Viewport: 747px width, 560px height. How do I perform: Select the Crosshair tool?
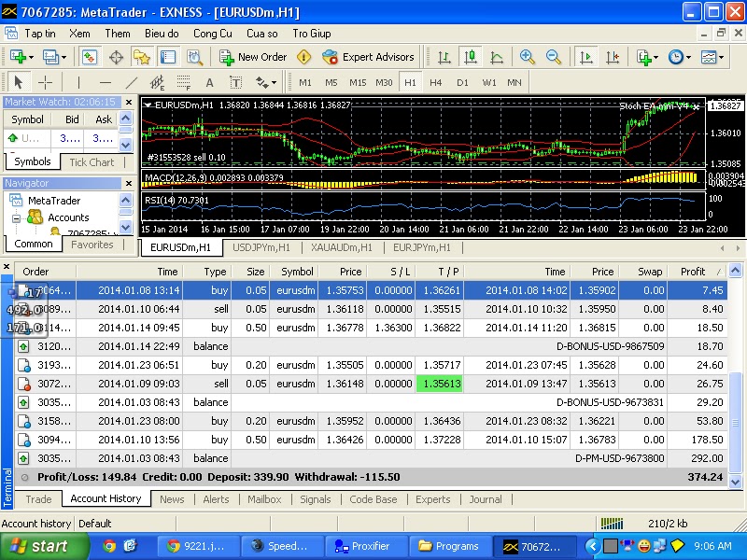click(x=45, y=82)
